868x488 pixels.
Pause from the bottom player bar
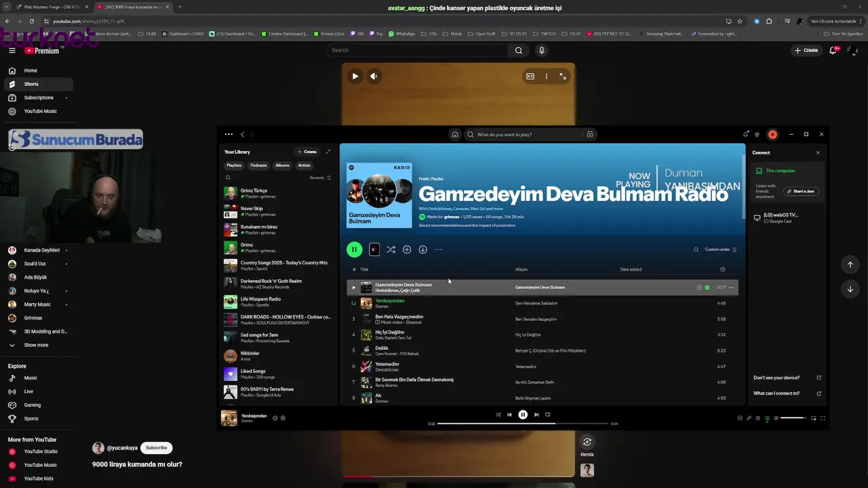pyautogui.click(x=523, y=415)
